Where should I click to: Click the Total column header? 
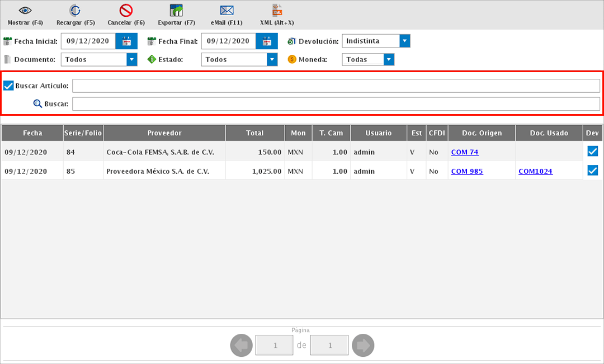[x=254, y=133]
